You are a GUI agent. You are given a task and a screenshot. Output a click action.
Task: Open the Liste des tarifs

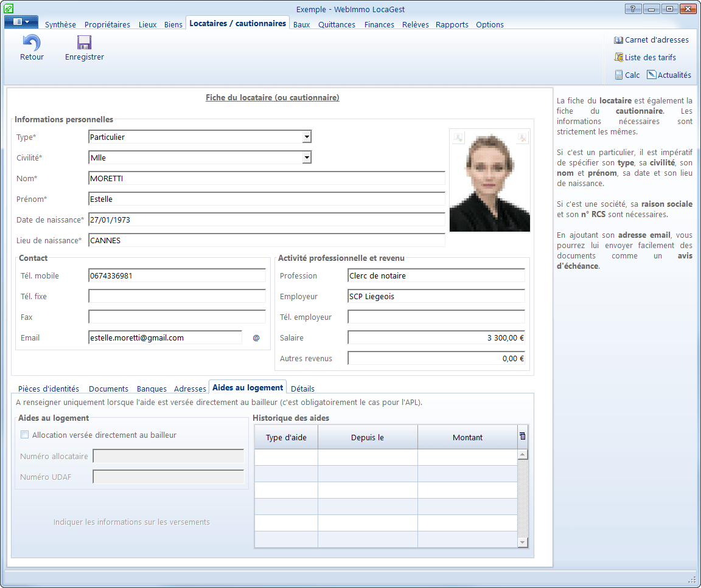(x=645, y=58)
